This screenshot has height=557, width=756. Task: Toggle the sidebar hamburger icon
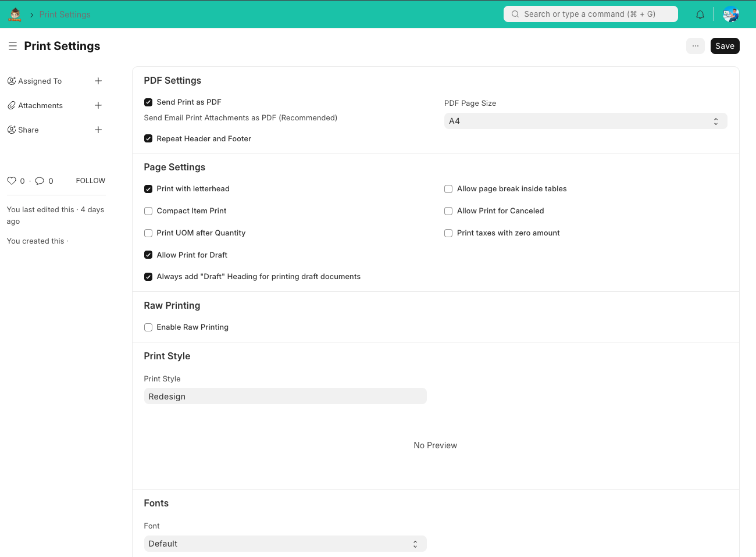[x=13, y=46]
